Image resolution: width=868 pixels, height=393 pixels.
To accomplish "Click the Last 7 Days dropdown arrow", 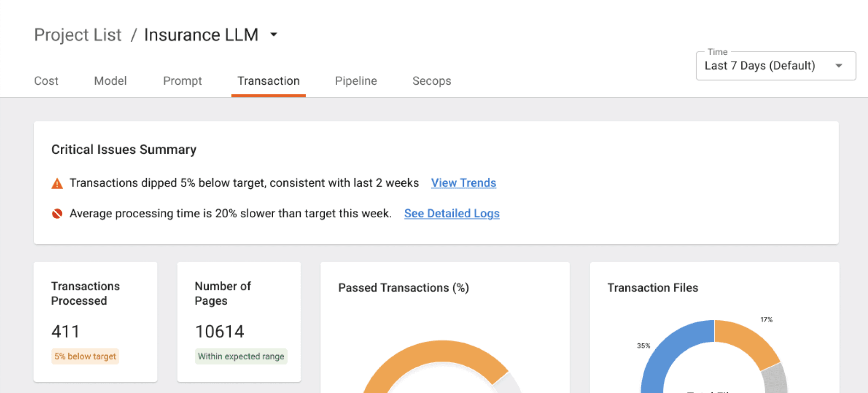I will coord(839,66).
